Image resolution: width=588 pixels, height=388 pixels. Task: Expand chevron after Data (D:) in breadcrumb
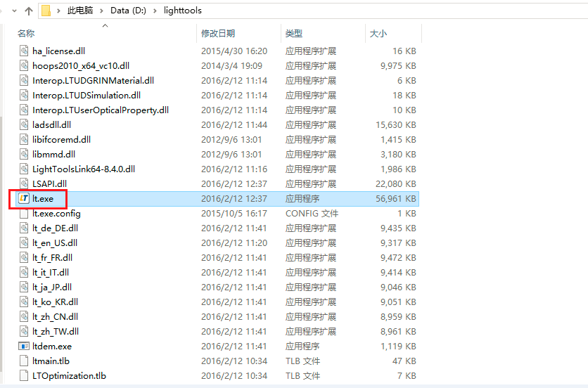click(155, 11)
